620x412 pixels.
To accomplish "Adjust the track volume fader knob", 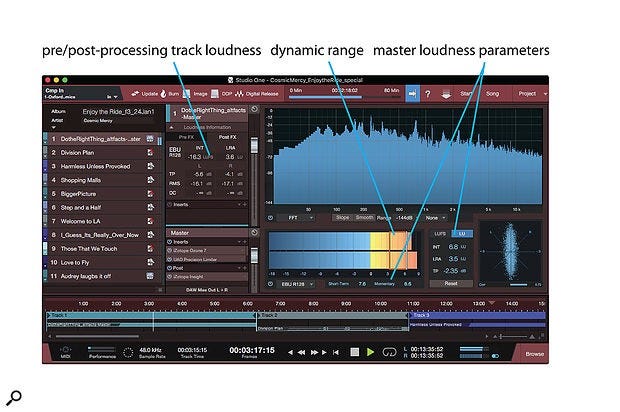I will click(254, 145).
